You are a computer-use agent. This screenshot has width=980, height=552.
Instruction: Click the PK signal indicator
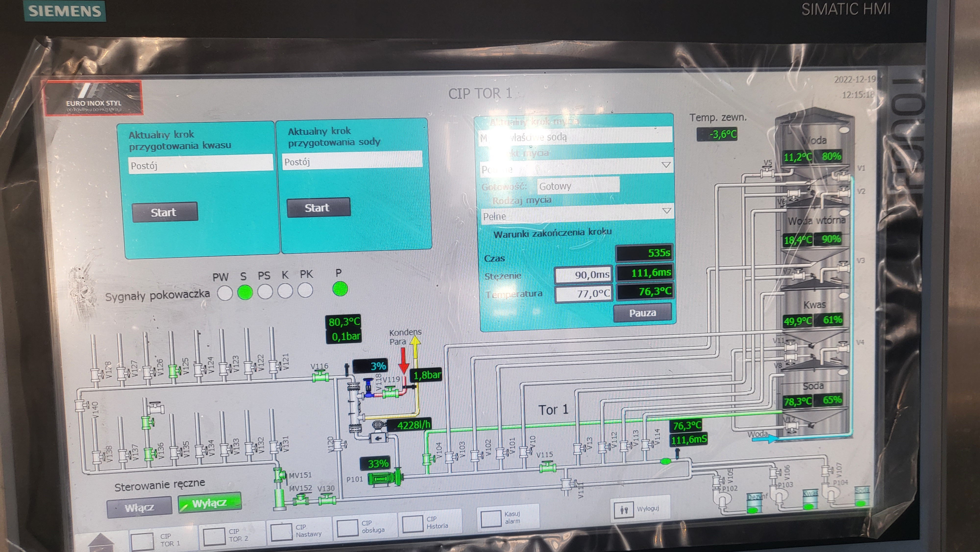(305, 290)
